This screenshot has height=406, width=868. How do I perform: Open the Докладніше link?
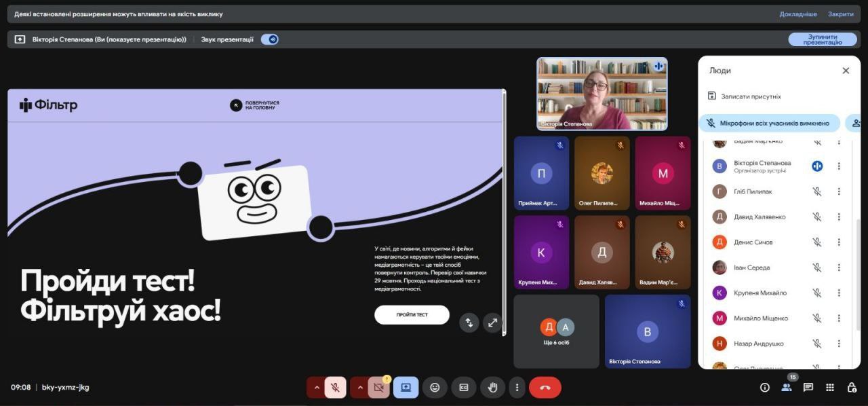point(798,14)
